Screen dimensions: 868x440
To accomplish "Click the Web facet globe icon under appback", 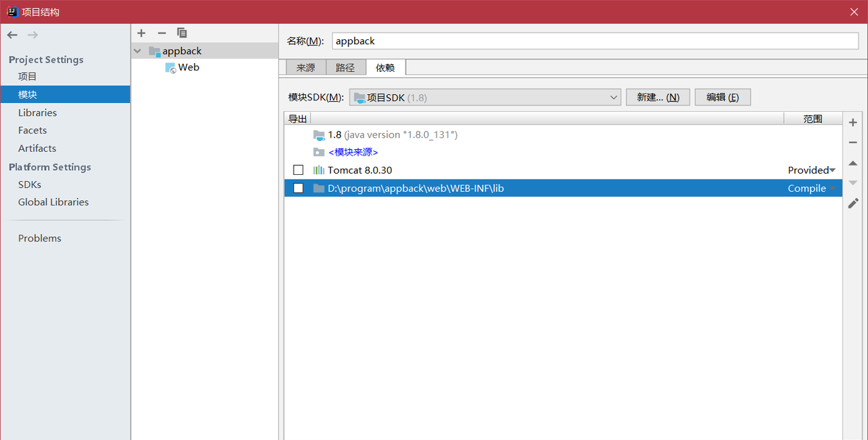I will coord(170,67).
